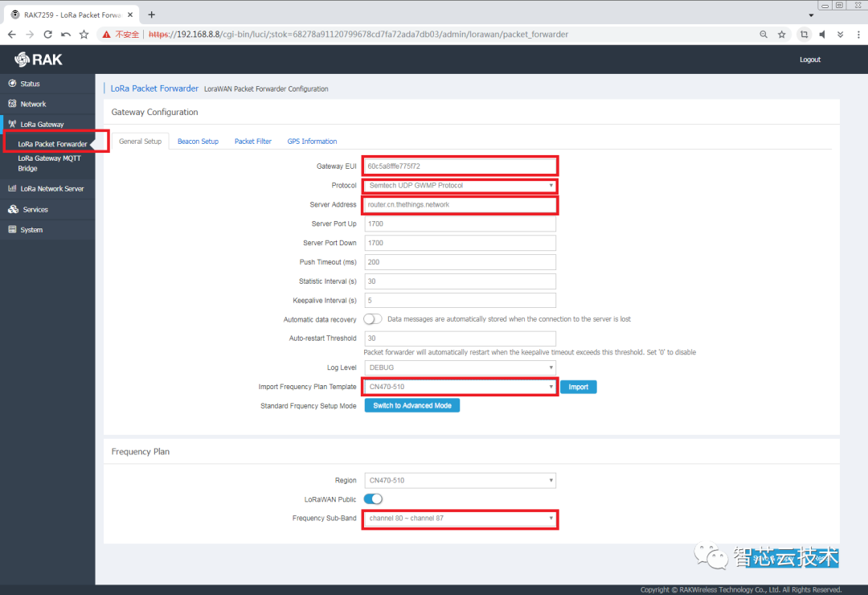
Task: Open the Region dropdown
Action: tap(460, 480)
